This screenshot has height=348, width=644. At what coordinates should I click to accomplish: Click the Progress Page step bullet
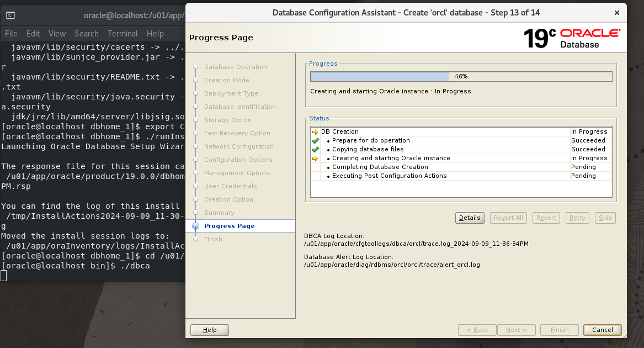click(195, 226)
